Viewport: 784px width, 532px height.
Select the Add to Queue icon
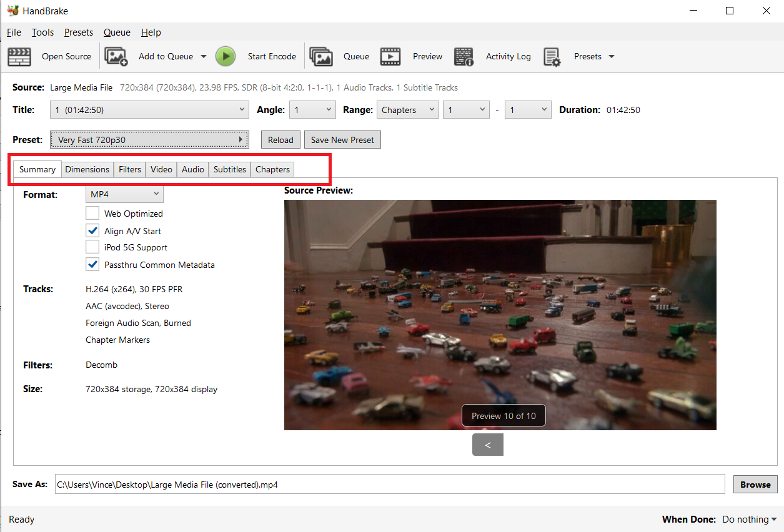click(x=116, y=56)
